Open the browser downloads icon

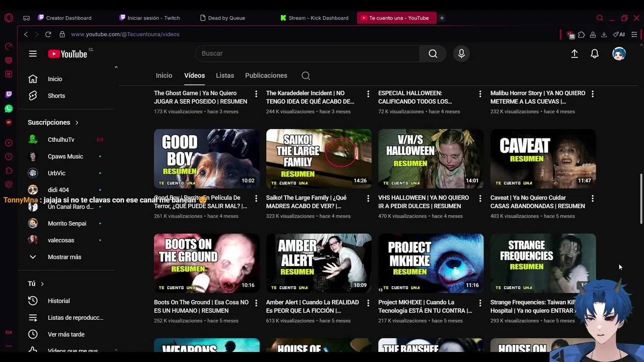tap(604, 34)
